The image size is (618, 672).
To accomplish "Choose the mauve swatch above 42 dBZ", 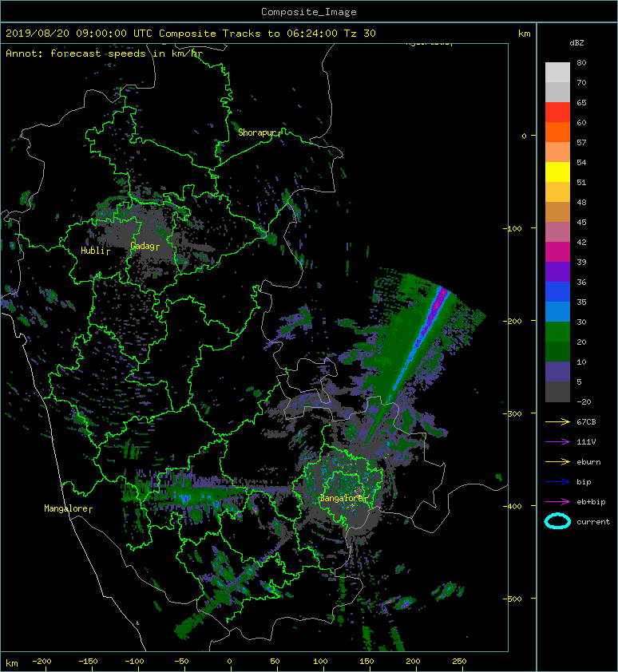I will click(x=557, y=232).
